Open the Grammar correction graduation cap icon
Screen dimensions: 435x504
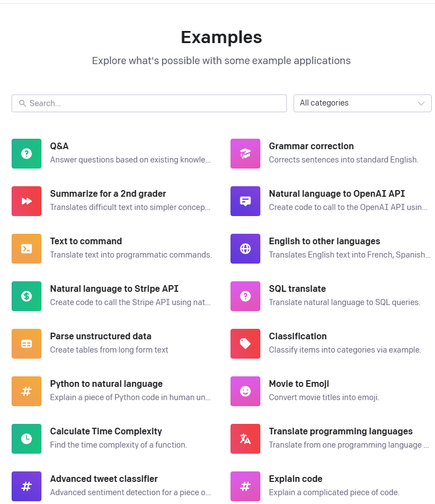[245, 154]
